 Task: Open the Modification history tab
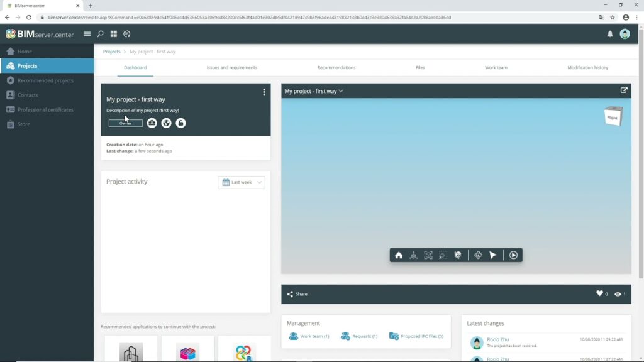tap(587, 67)
